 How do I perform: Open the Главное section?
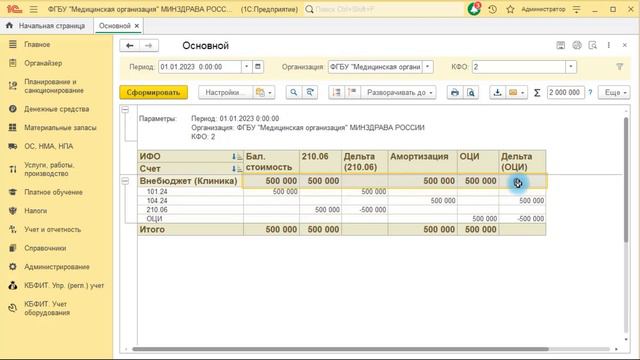click(x=37, y=44)
